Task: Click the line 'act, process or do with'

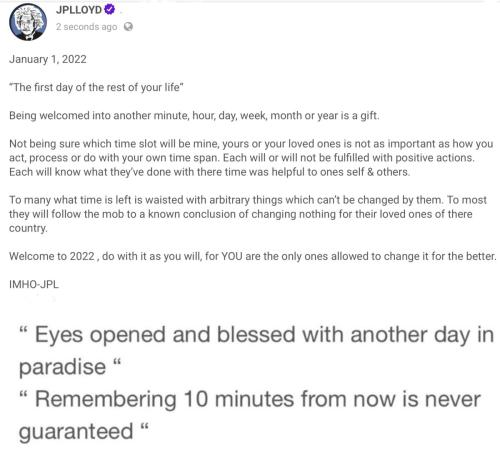Action: [x=242, y=158]
